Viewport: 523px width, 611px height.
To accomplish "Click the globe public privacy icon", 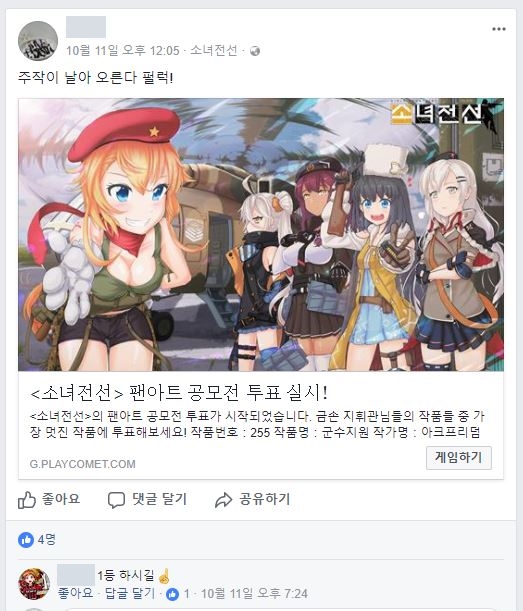I will click(255, 51).
